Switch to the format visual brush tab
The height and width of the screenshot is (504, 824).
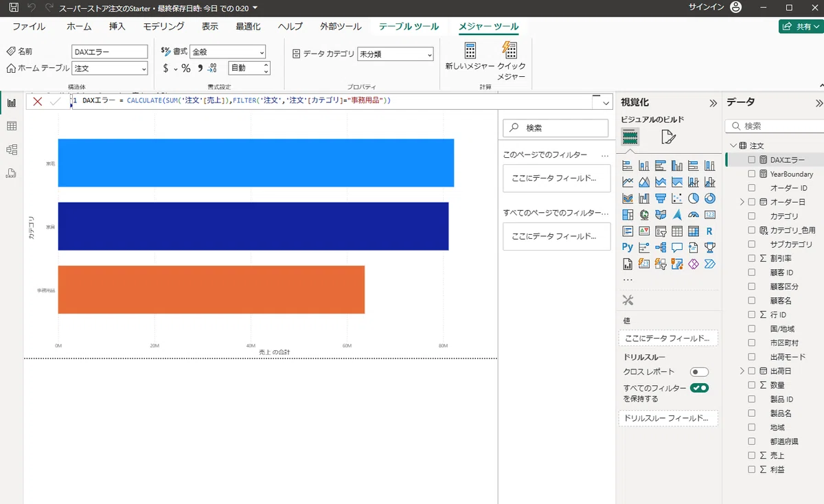click(x=668, y=137)
